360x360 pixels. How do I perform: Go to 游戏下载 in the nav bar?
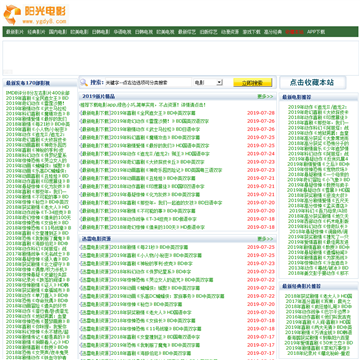tap(251, 32)
